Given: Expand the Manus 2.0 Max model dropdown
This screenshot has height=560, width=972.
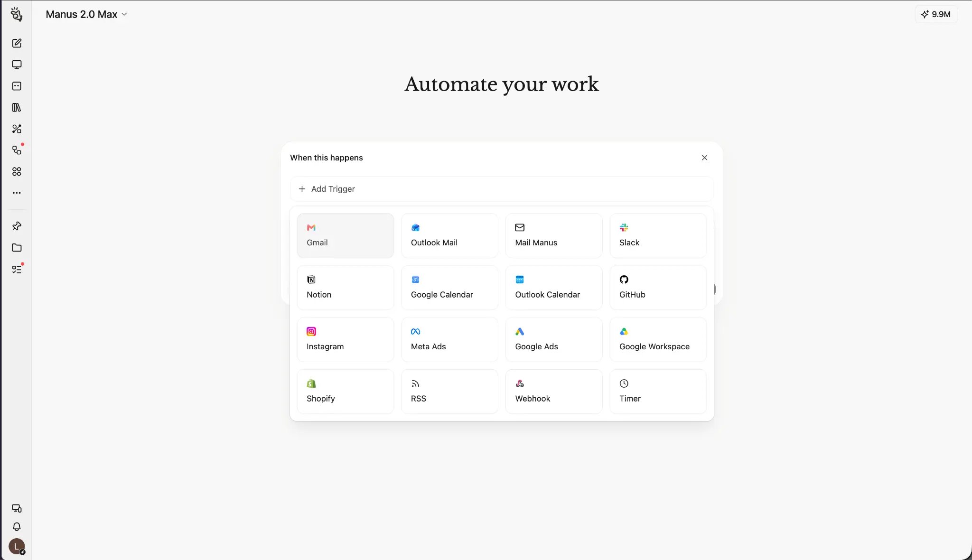Looking at the screenshot, I should click(86, 14).
